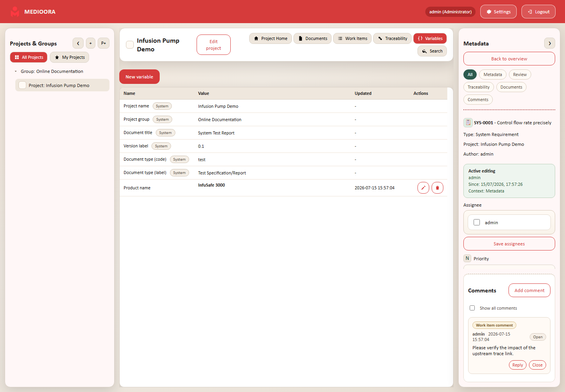The image size is (565, 392).
Task: Reply to the admin comment
Action: point(518,365)
